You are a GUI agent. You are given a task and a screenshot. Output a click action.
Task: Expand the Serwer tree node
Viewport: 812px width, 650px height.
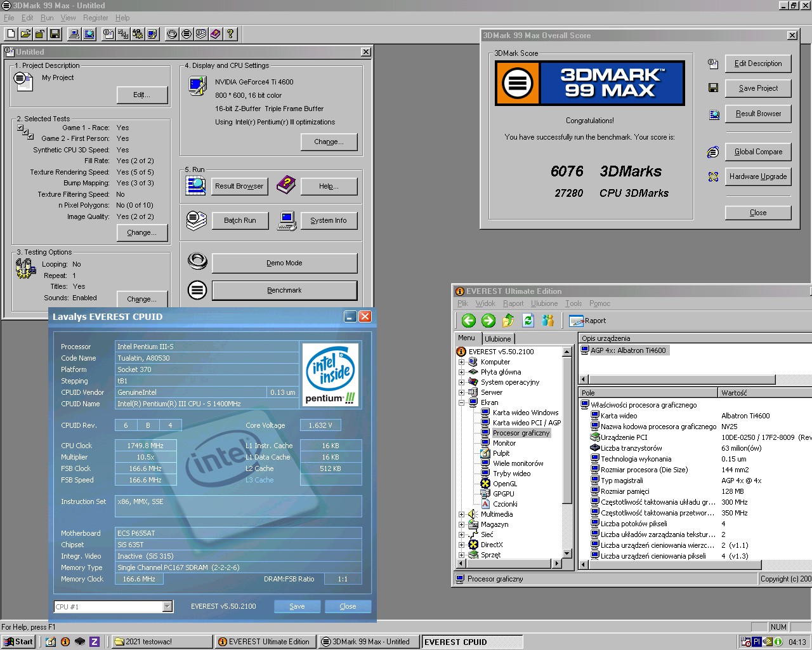pyautogui.click(x=461, y=392)
